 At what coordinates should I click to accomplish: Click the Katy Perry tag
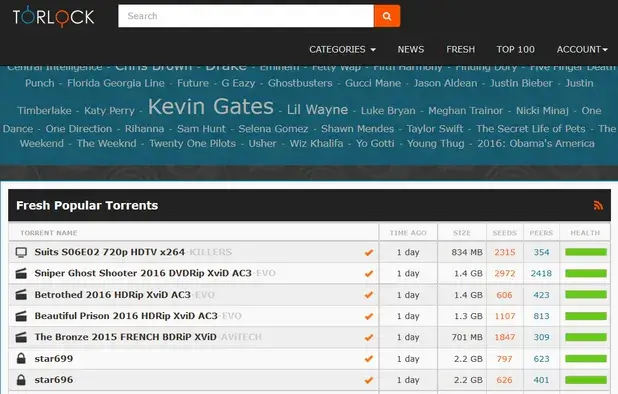coord(109,111)
